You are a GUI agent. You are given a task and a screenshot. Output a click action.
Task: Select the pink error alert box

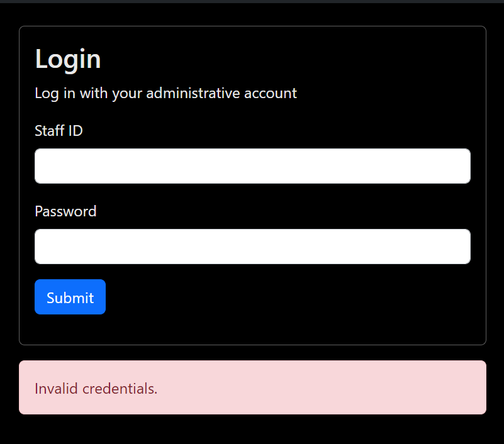[252, 387]
